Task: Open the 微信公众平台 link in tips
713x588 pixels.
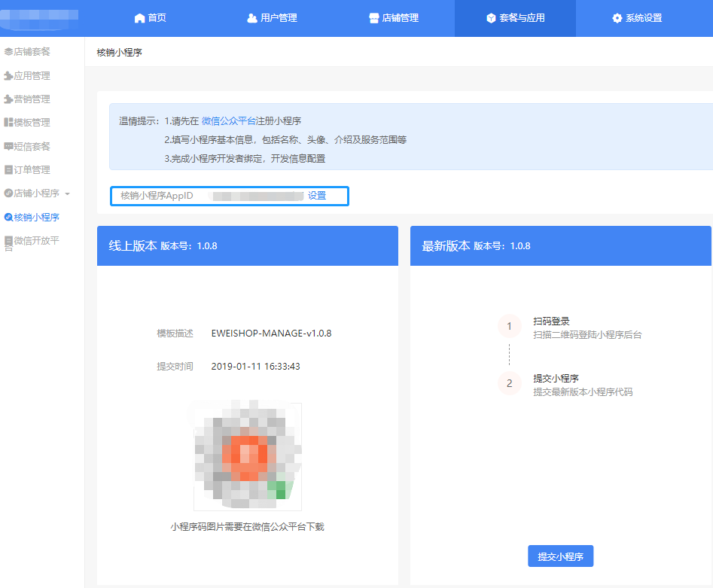Action: click(x=228, y=121)
